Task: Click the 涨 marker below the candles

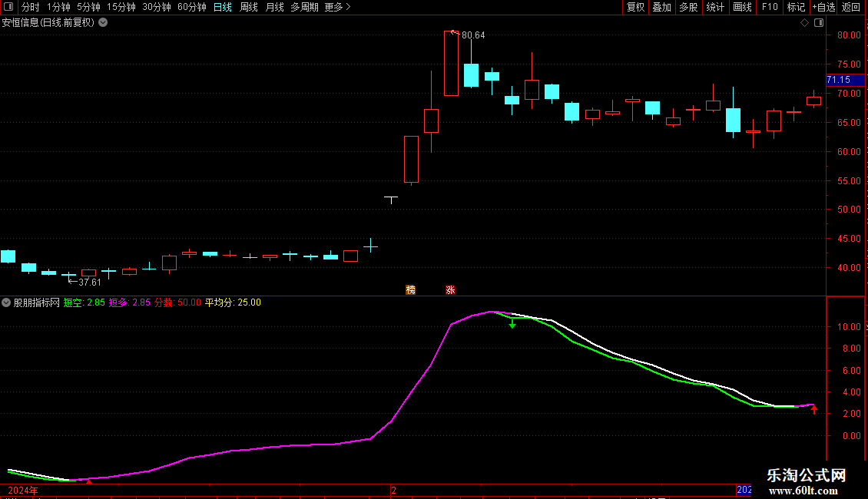Action: pos(450,290)
